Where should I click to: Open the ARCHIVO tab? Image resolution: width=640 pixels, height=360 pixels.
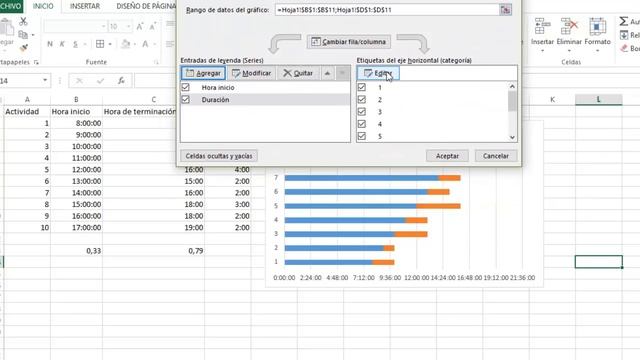click(10, 6)
